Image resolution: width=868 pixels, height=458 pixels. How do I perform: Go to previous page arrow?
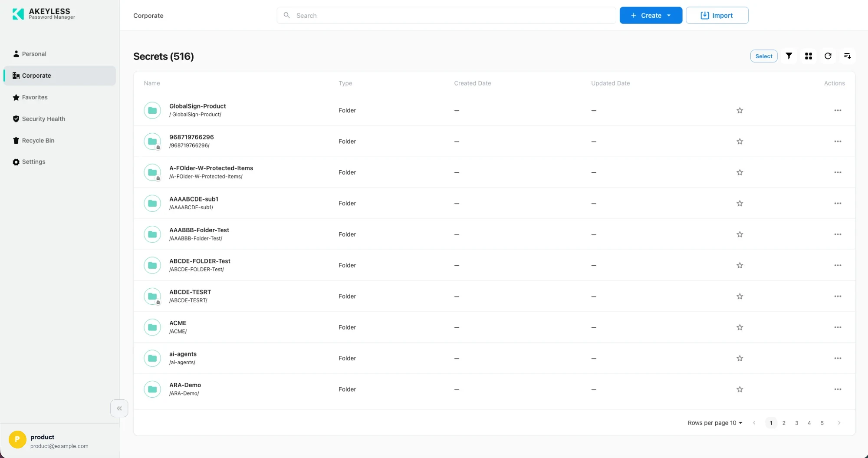point(754,423)
